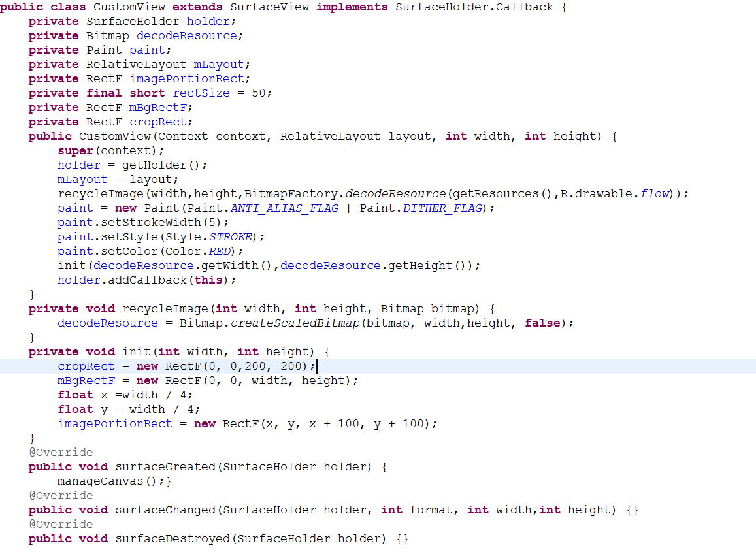
Task: Click the surfaceCreated method declaration
Action: [x=207, y=467]
